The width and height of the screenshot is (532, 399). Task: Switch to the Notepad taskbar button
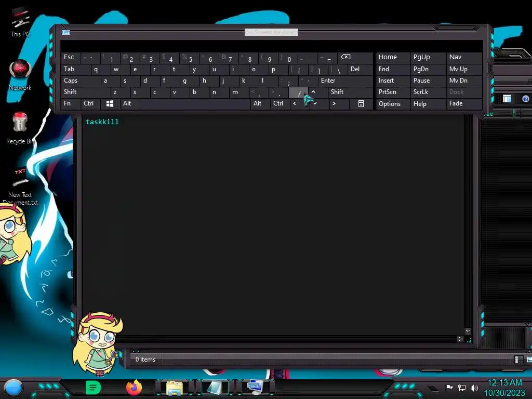tap(215, 388)
